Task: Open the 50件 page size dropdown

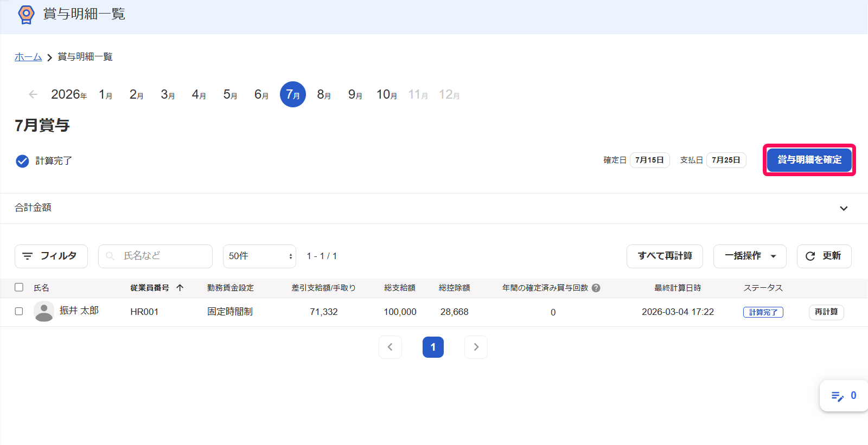Action: 259,256
